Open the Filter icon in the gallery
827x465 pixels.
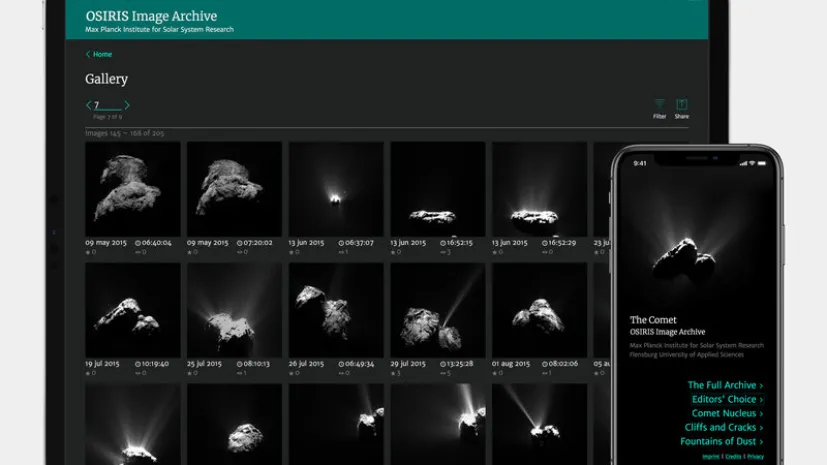coord(659,104)
